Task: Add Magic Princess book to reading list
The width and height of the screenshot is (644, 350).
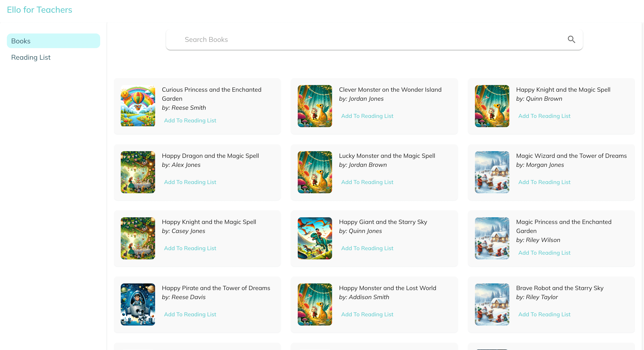Action: 544,253
